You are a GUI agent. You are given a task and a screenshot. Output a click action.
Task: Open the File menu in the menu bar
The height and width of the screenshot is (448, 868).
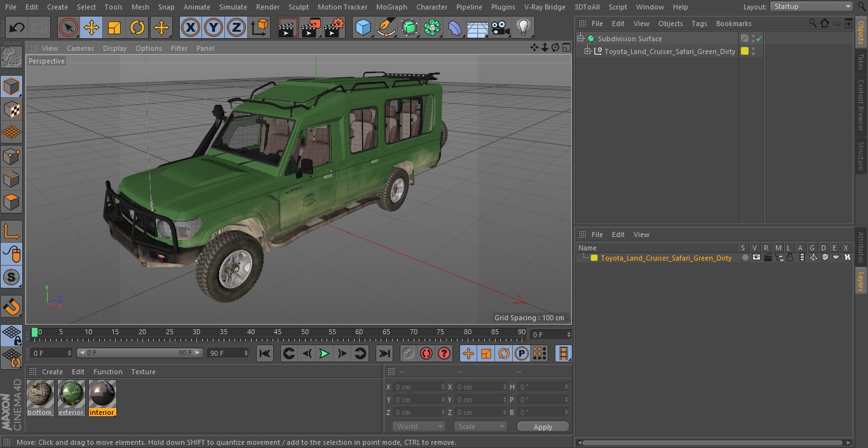point(11,6)
